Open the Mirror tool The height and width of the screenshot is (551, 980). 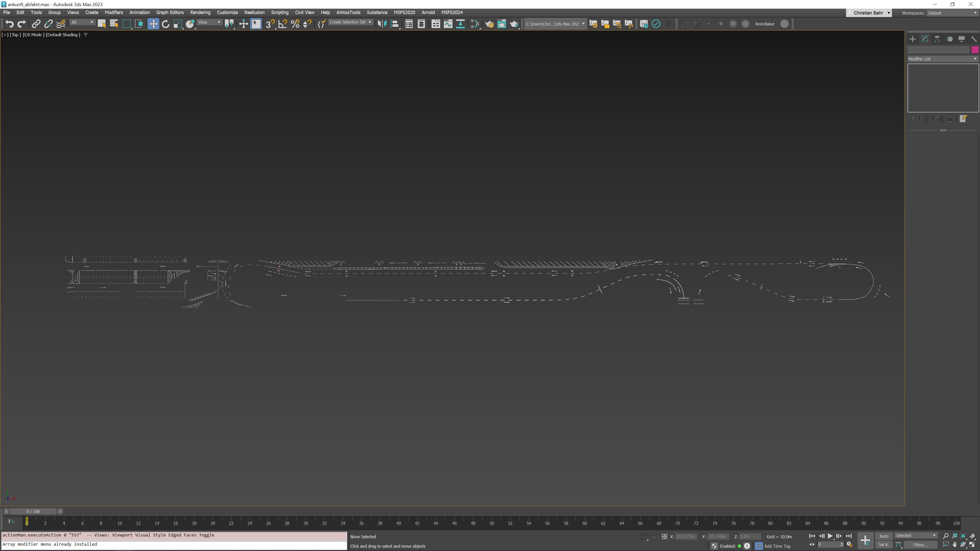382,24
